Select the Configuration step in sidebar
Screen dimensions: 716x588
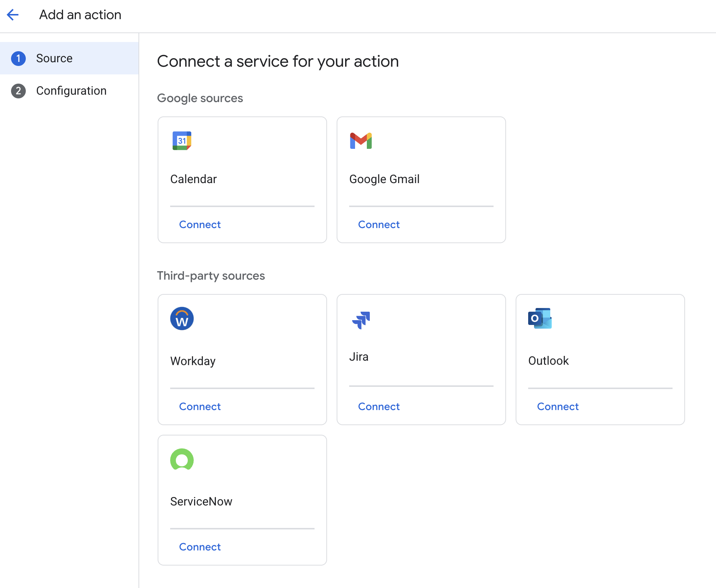pos(71,91)
